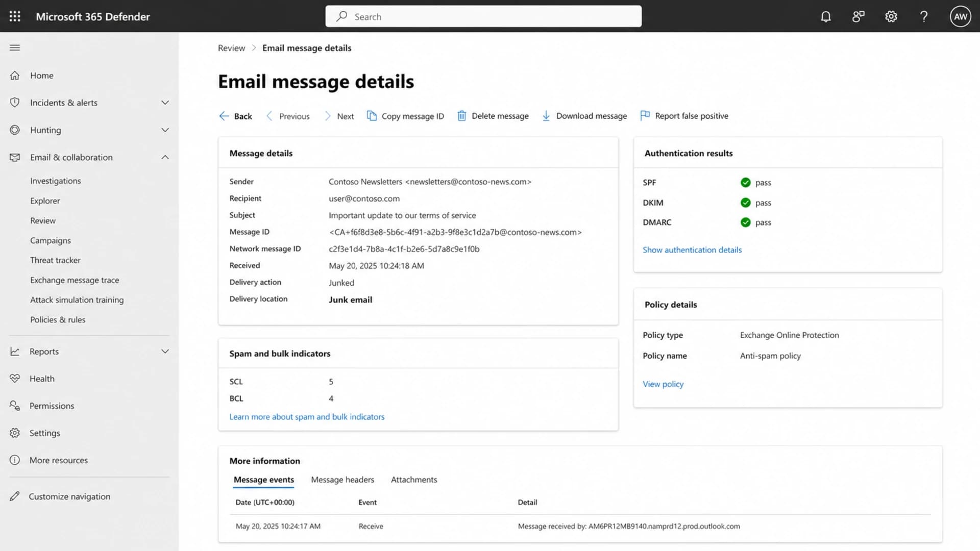Go to Next message
Image resolution: width=980 pixels, height=551 pixels.
click(x=339, y=116)
